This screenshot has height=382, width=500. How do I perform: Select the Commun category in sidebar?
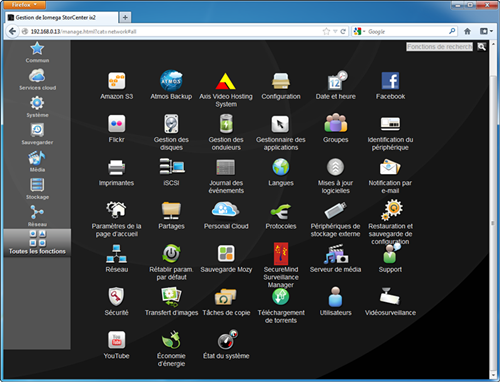tap(37, 52)
